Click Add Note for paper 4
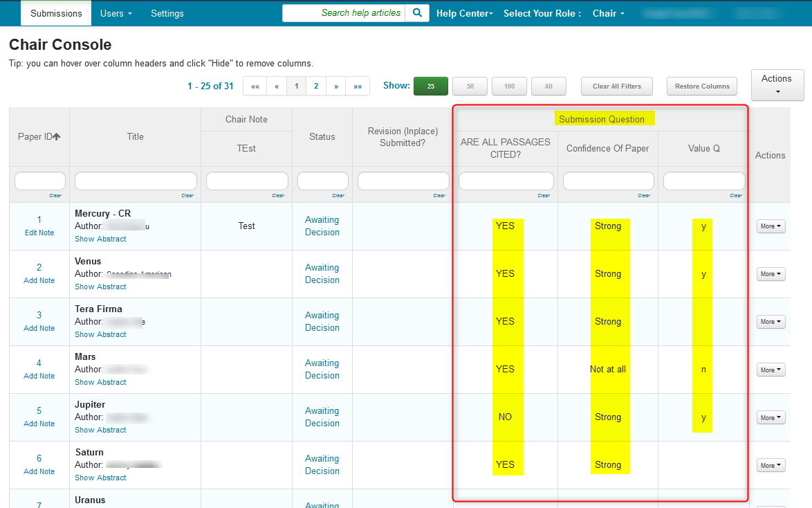 coord(39,376)
